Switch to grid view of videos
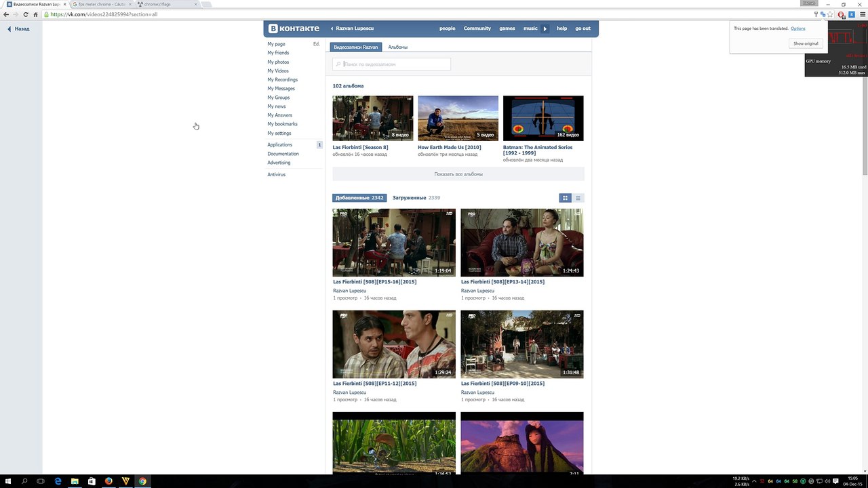The image size is (868, 488). coord(565,198)
